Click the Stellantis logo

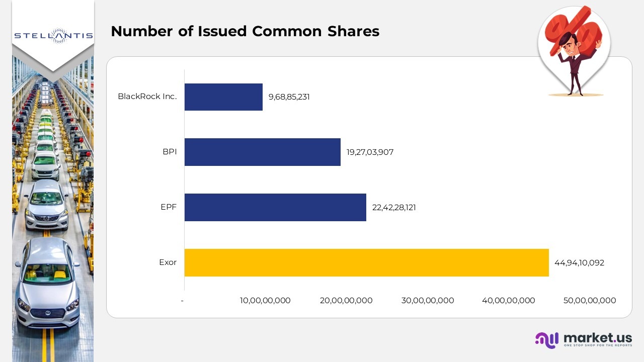(53, 35)
